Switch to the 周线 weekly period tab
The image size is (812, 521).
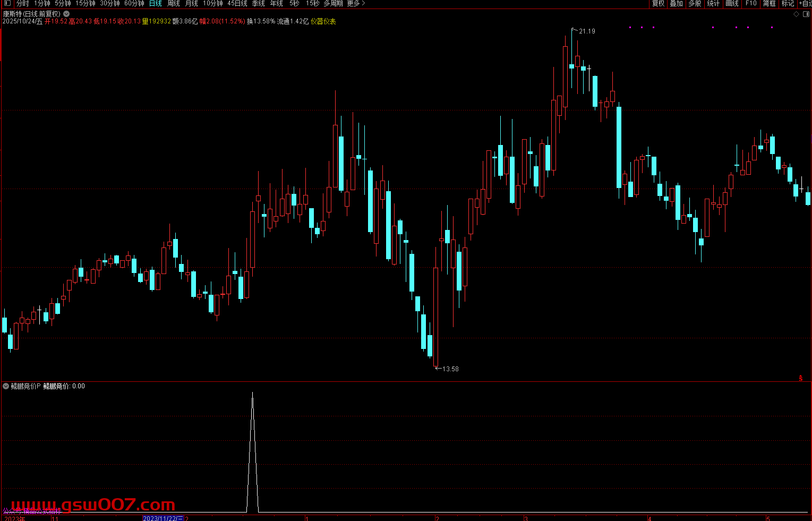[174, 4]
